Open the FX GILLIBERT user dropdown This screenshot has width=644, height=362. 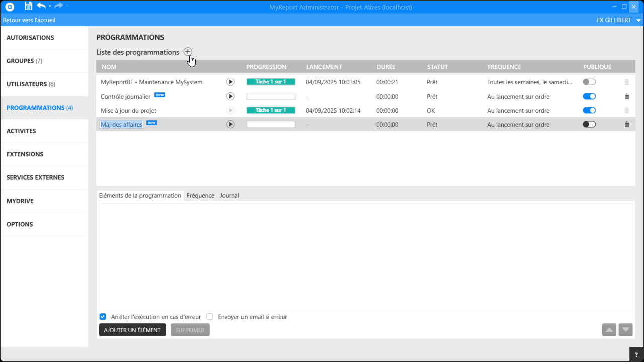coord(618,20)
